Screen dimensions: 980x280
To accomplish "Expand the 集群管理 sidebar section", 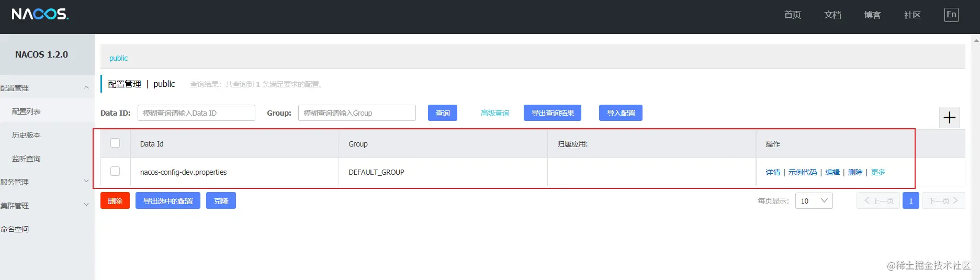I will [86, 205].
